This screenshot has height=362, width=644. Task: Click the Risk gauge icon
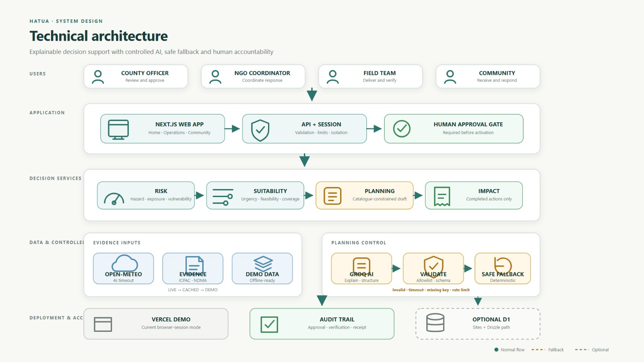click(114, 199)
